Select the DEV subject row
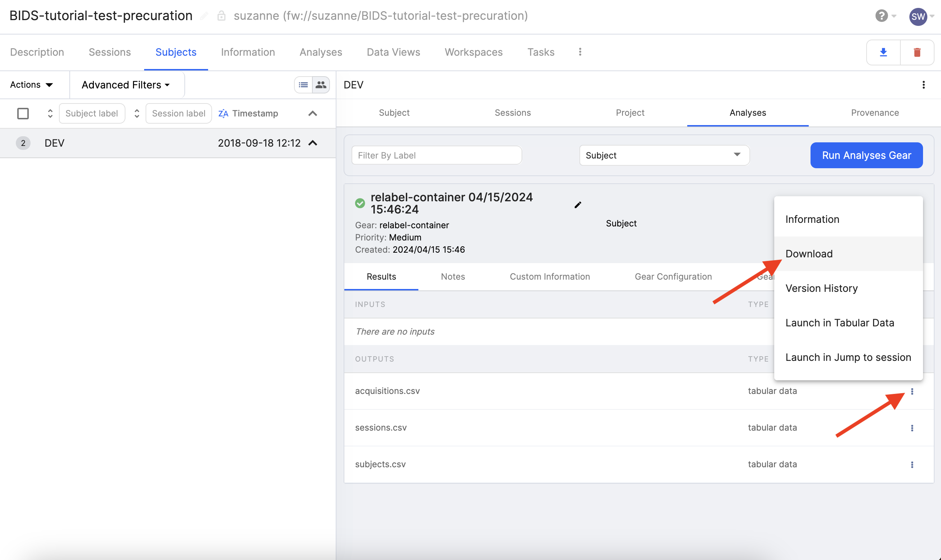The width and height of the screenshot is (941, 560). pyautogui.click(x=167, y=143)
